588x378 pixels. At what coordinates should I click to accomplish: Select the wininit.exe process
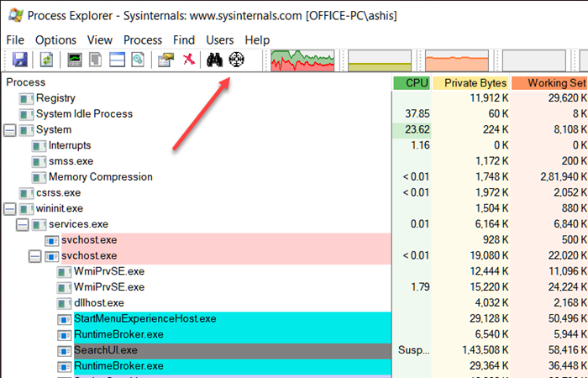click(60, 208)
